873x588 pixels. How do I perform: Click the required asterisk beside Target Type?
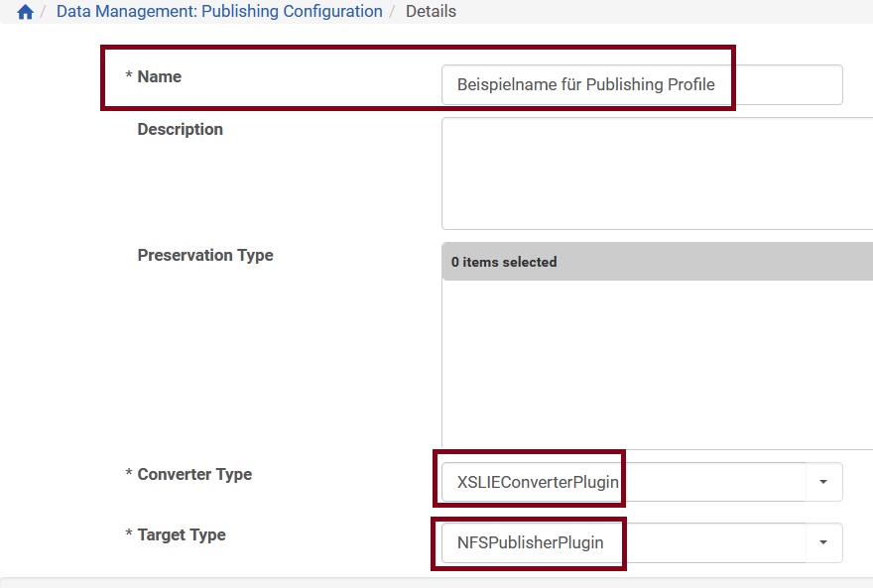click(129, 535)
